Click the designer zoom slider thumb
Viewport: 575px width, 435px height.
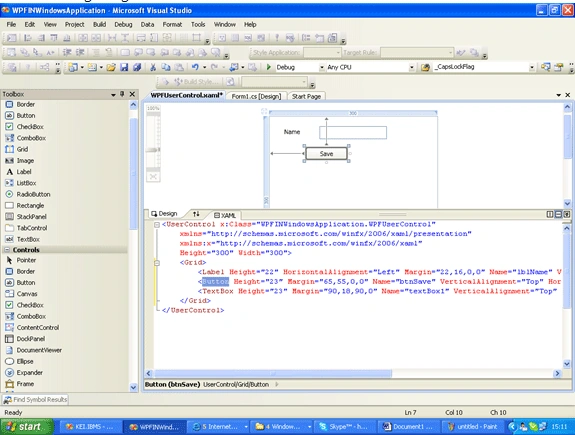click(x=153, y=150)
